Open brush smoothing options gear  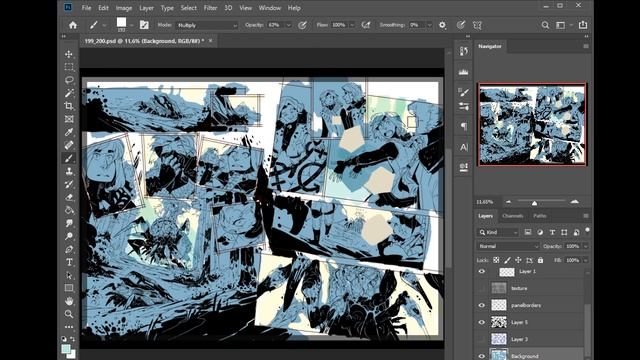click(442, 25)
